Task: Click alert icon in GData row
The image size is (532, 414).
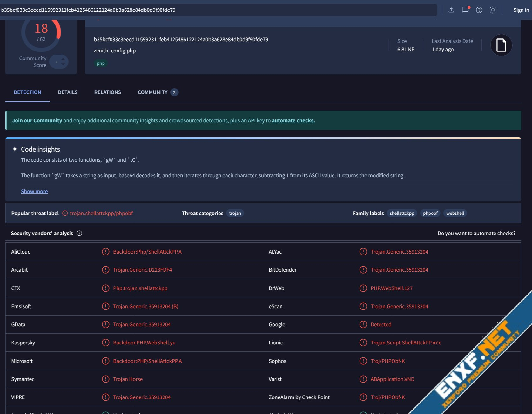Action: (x=105, y=324)
